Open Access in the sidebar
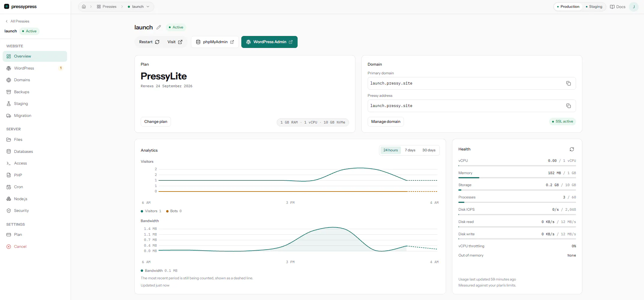The height and width of the screenshot is (300, 644). 35,163
